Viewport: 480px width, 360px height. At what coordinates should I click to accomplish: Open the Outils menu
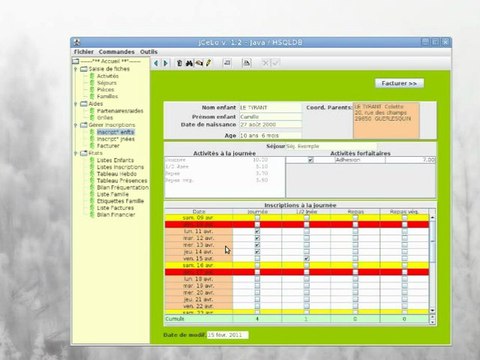click(149, 52)
